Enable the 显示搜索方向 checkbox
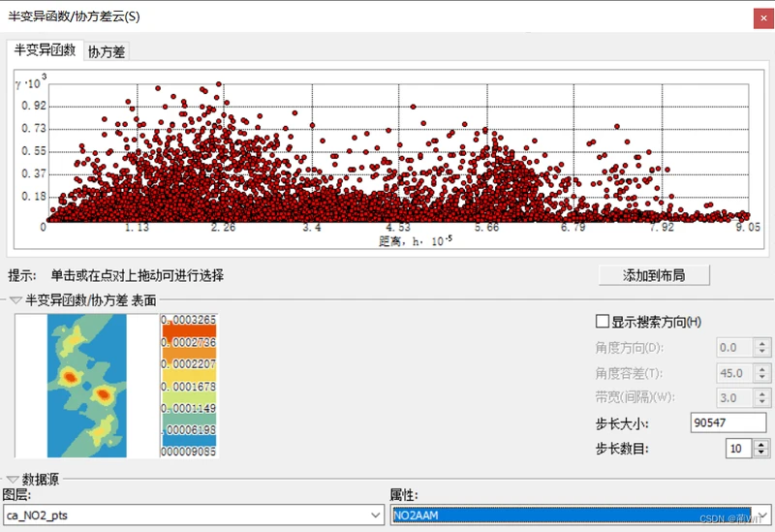Image resolution: width=775 pixels, height=532 pixels. pyautogui.click(x=603, y=322)
